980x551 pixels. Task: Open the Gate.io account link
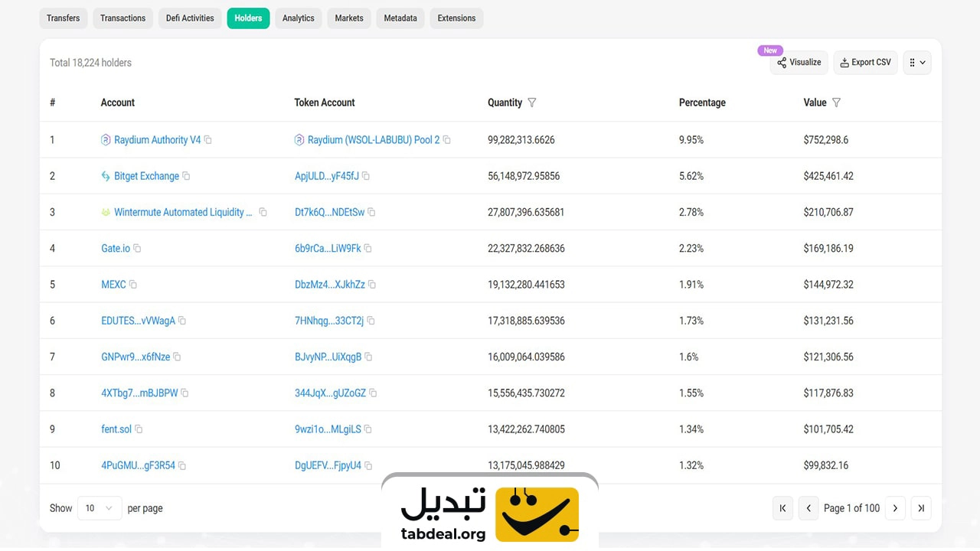116,249
